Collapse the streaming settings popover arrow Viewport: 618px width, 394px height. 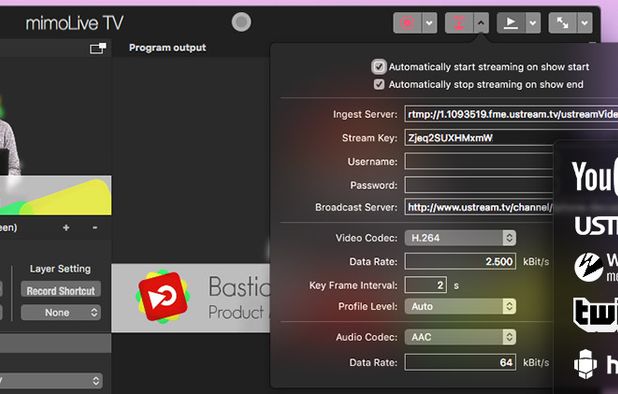tap(481, 23)
